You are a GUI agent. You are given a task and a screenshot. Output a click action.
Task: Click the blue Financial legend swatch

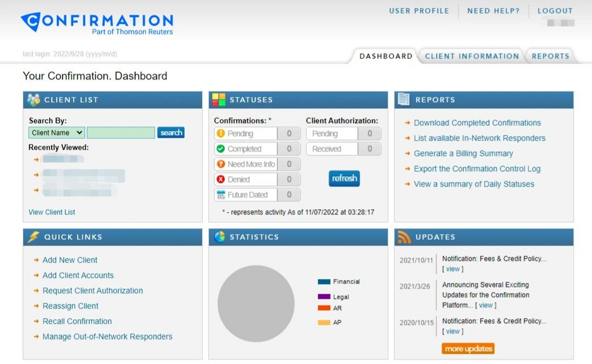coord(324,282)
